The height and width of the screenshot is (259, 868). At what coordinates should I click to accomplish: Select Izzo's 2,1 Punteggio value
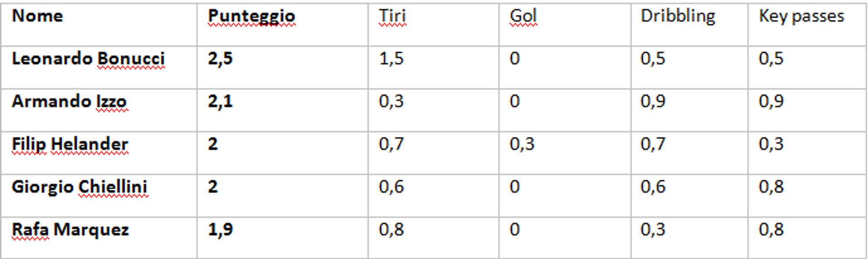[220, 101]
